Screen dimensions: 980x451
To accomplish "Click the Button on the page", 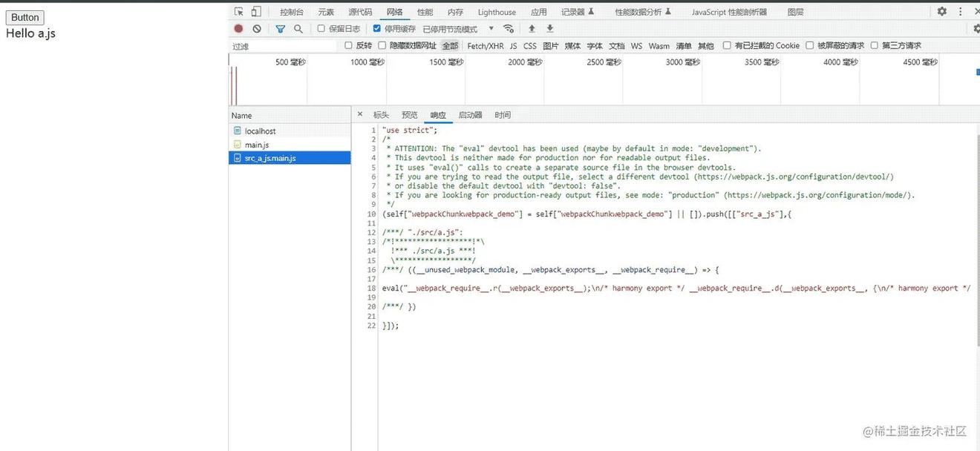I will click(x=25, y=18).
